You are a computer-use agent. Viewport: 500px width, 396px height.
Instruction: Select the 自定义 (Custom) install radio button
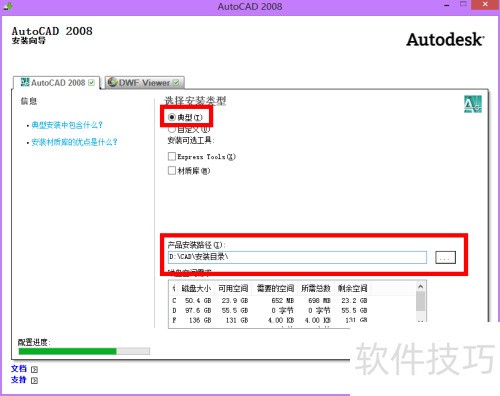tap(171, 129)
